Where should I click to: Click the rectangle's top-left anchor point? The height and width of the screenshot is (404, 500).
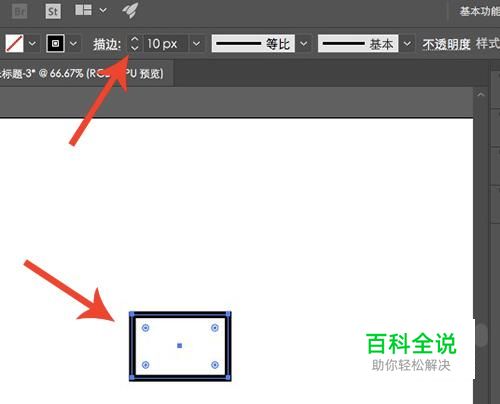tap(132, 314)
